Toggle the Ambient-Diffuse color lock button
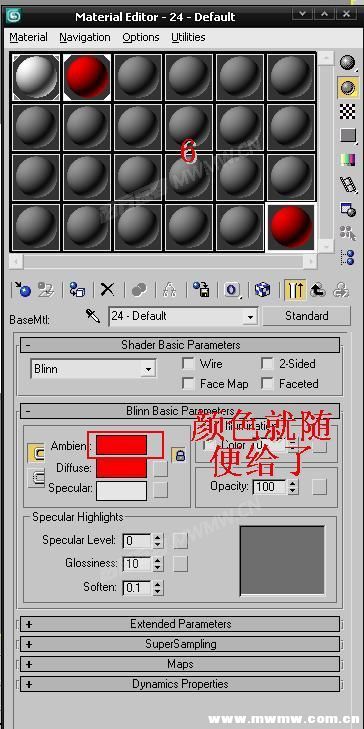Viewport: 364px width, 729px height. pos(36,452)
